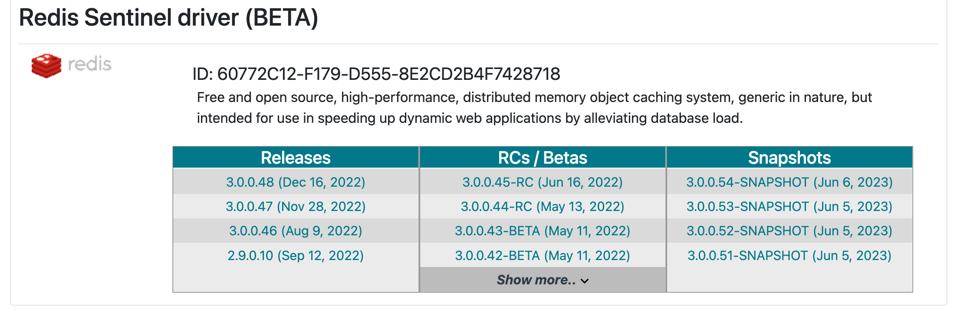Open 3.0.0.53-SNAPSHOT (Jun 5, 2023)
This screenshot has height=323, width=980.
[789, 206]
